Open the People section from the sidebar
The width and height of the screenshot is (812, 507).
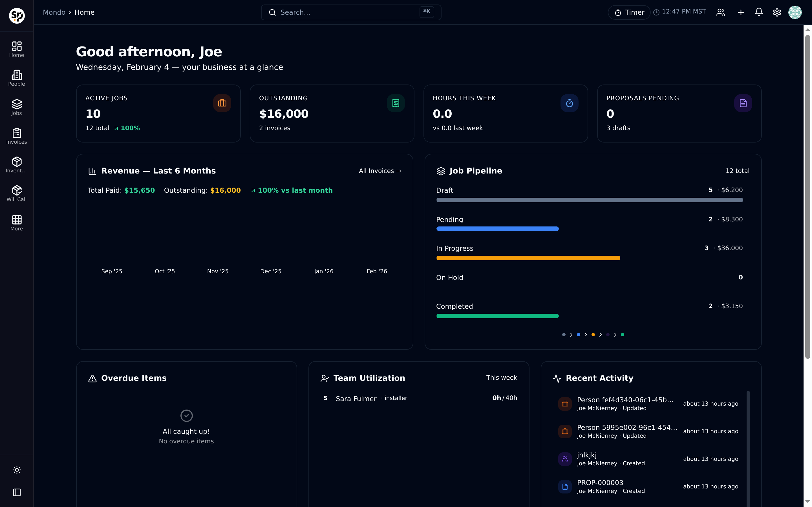[16, 78]
